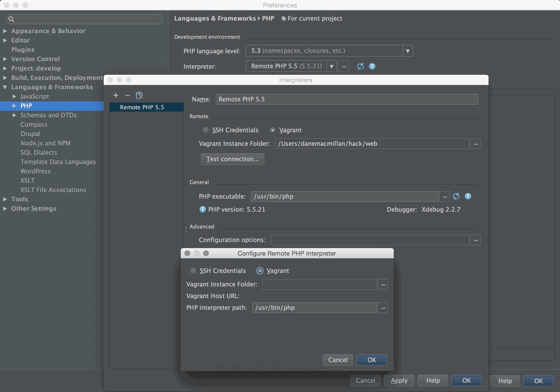560x392 pixels.
Task: Refresh PHP executable version with the reload icon
Action: [456, 196]
